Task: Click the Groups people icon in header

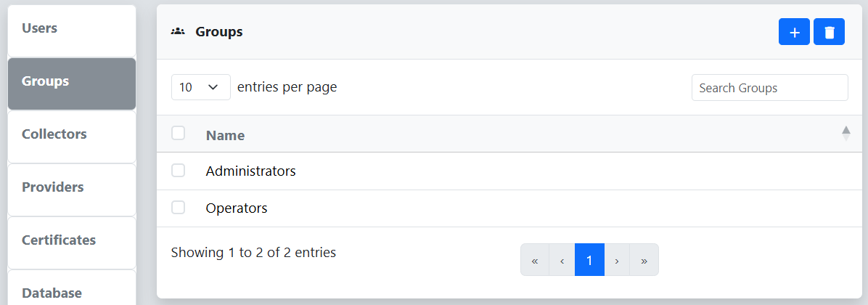Action: (178, 31)
